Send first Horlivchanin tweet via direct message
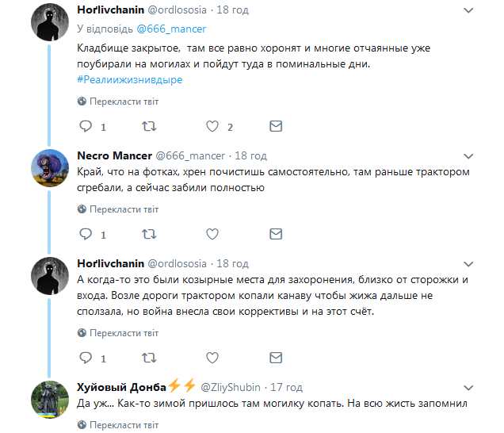504x433 pixels. click(275, 126)
